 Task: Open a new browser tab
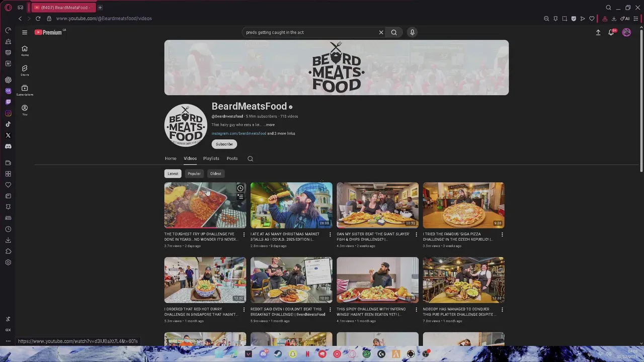click(x=100, y=8)
